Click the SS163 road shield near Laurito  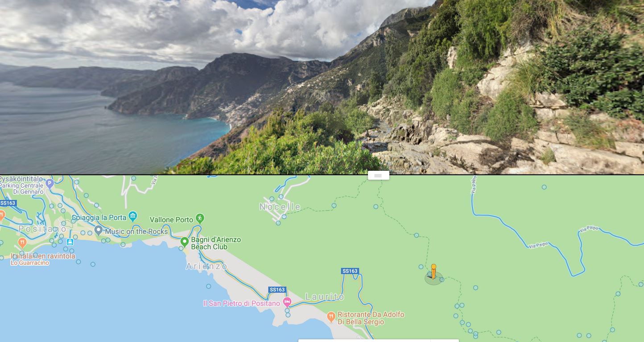pyautogui.click(x=350, y=271)
